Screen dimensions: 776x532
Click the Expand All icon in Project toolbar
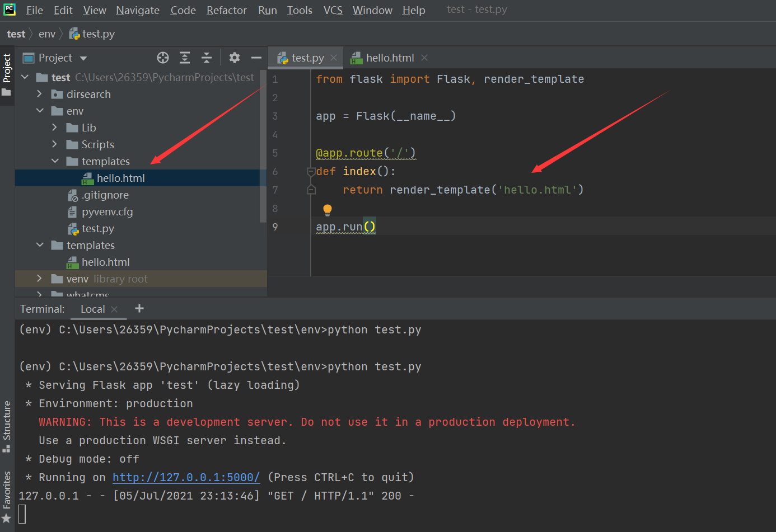coord(185,58)
